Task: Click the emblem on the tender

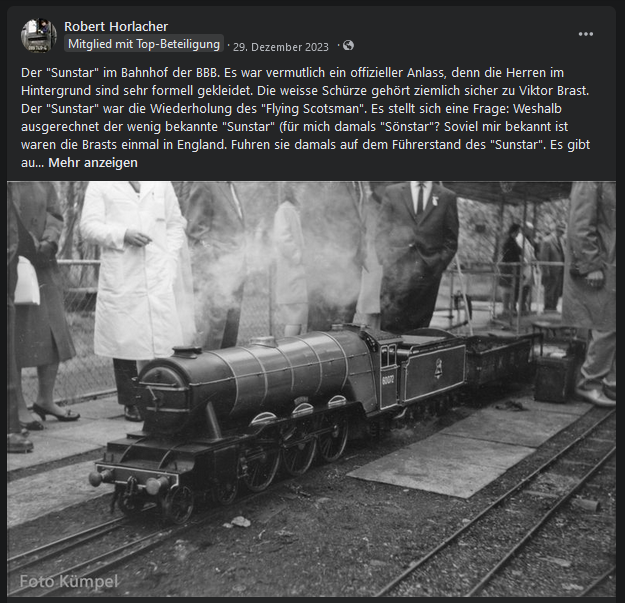Action: [438, 368]
